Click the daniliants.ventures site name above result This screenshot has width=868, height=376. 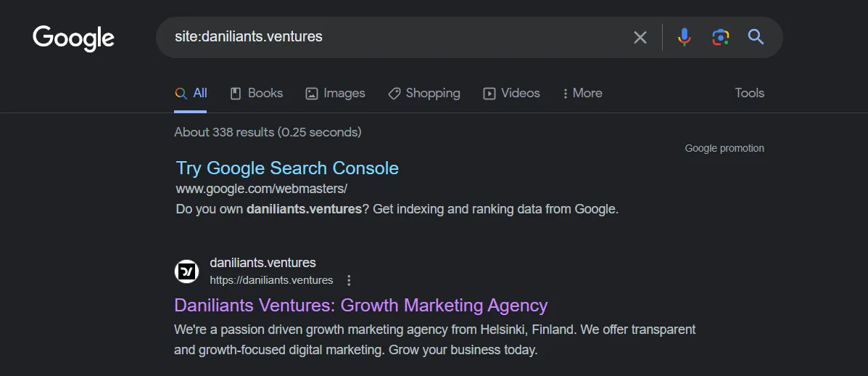tap(263, 263)
